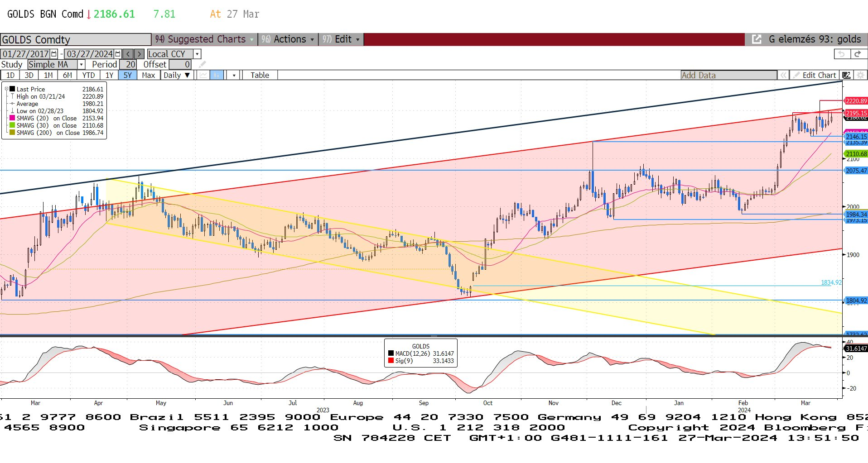Select the candlestick chart type icon
868x463 pixels.
217,75
